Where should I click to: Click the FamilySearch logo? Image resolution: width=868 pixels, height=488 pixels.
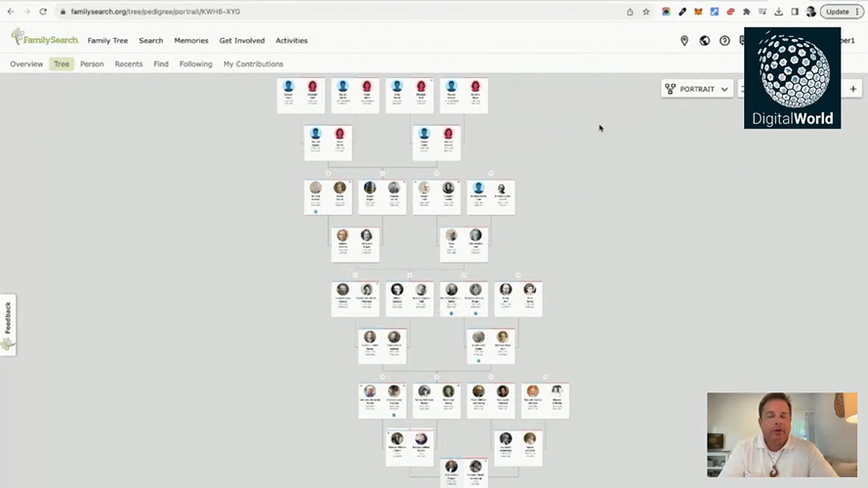click(x=45, y=38)
